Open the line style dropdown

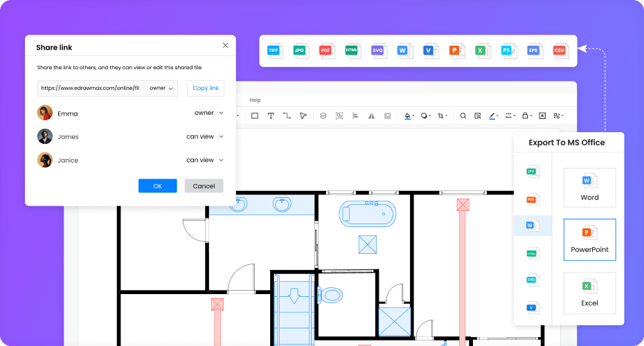pos(510,116)
